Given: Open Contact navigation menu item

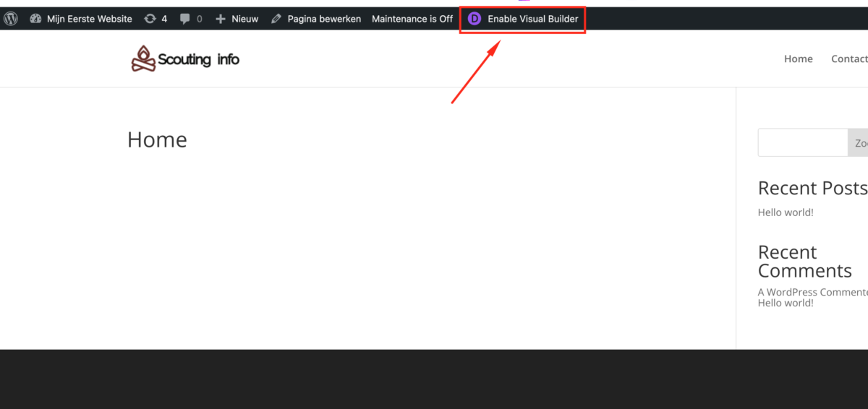Looking at the screenshot, I should pyautogui.click(x=849, y=59).
